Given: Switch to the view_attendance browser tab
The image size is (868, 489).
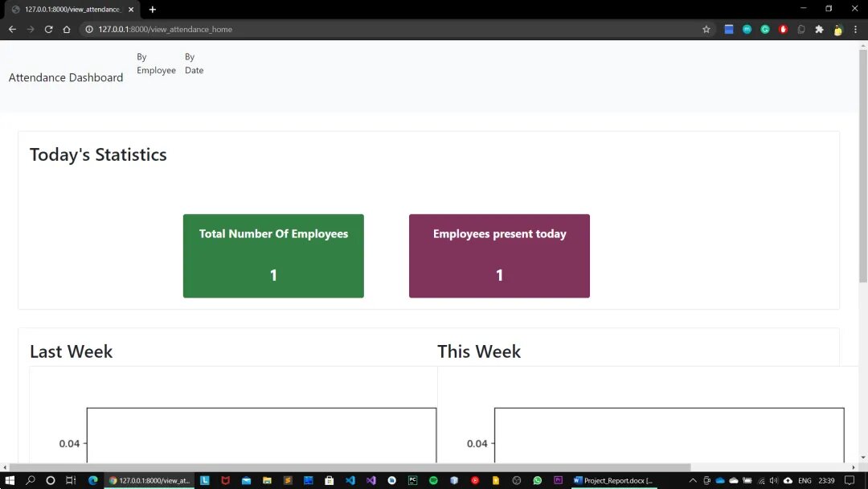Looking at the screenshot, I should (x=71, y=9).
